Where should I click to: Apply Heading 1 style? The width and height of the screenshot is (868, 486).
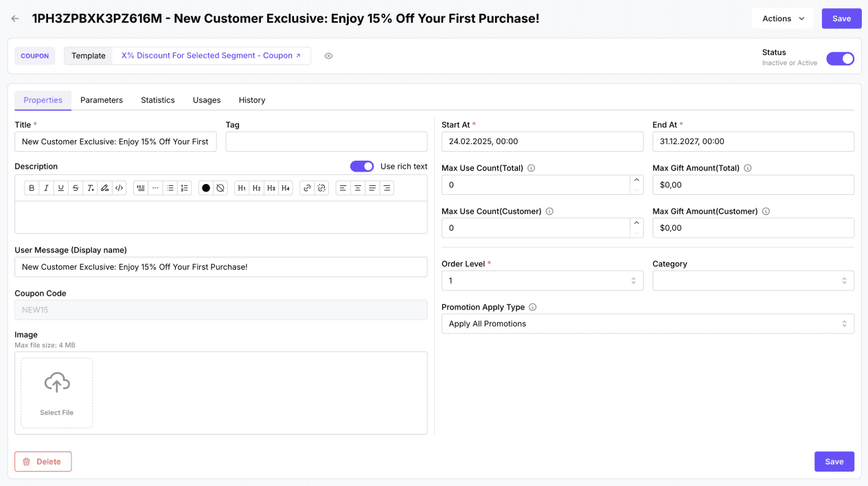point(242,188)
